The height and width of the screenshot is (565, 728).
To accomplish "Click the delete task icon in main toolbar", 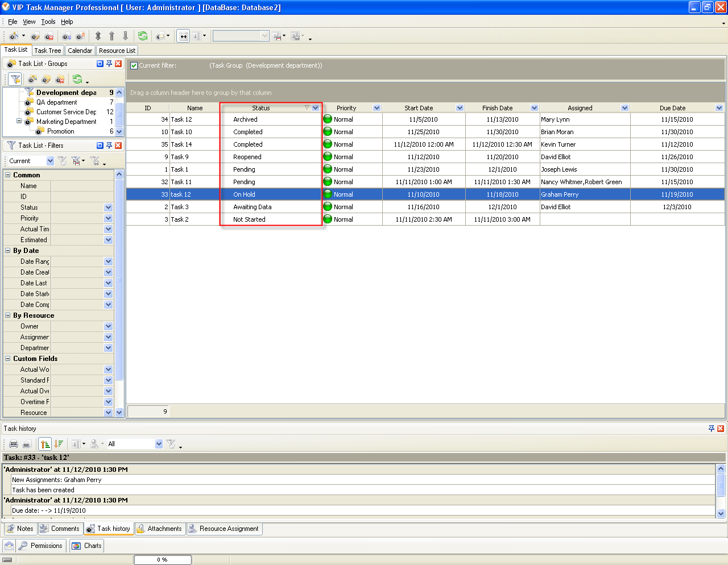I will point(49,36).
